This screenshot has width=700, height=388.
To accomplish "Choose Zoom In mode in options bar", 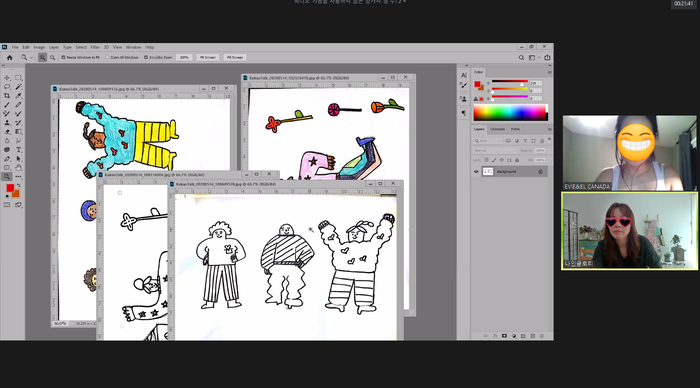I will tap(42, 58).
